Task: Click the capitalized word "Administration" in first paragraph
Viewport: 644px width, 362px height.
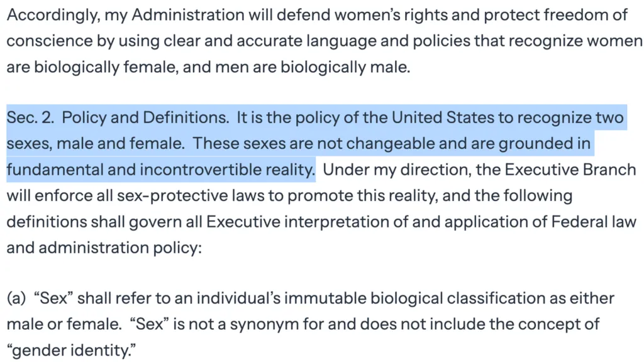Action: click(x=184, y=16)
